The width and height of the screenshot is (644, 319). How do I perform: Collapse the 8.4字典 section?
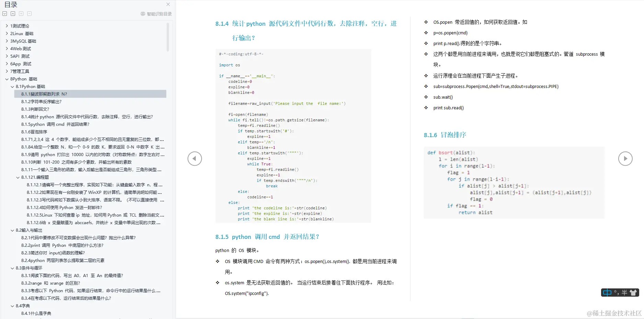click(12, 306)
